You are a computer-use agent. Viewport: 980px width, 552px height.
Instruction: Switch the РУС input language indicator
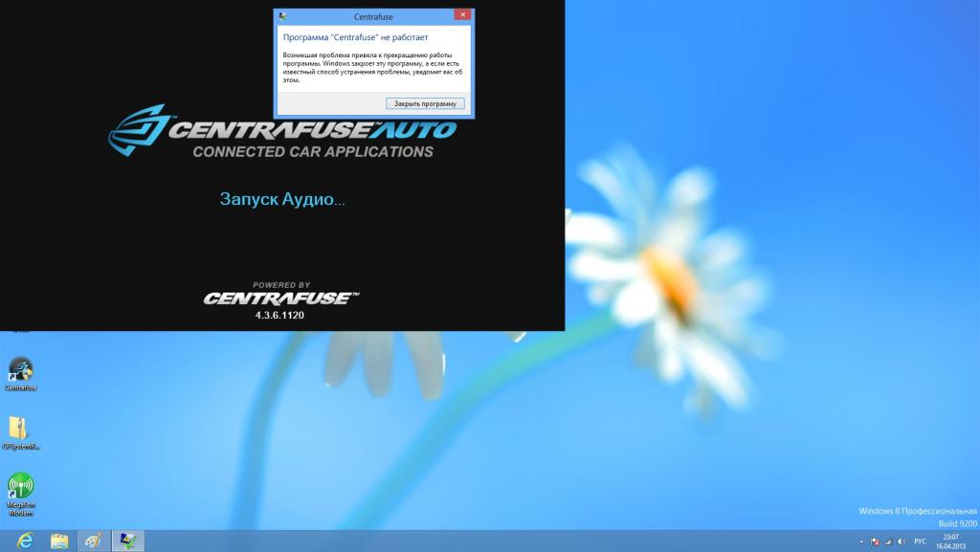(921, 541)
